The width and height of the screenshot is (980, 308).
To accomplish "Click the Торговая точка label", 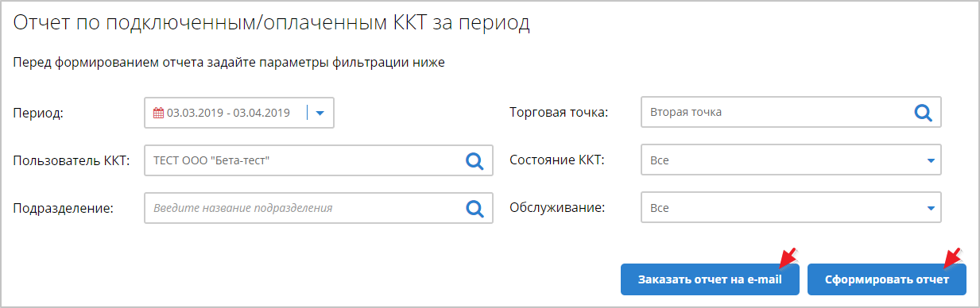I will point(559,113).
